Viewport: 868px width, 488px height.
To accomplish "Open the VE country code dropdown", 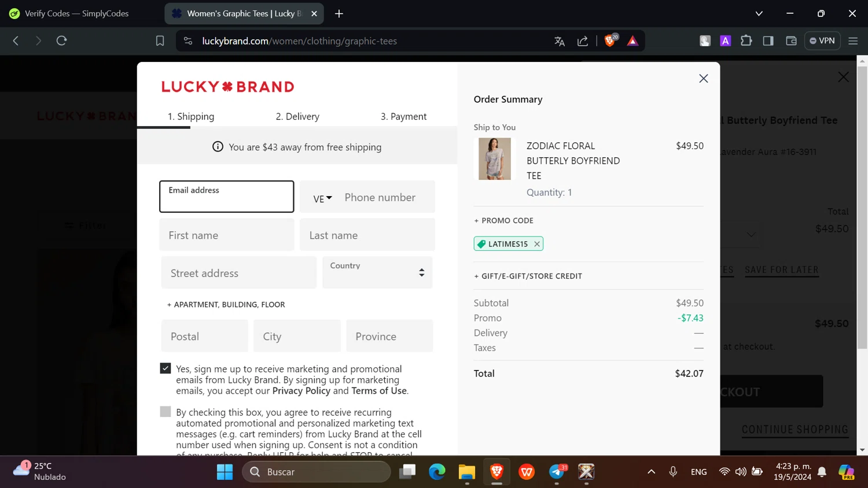I will click(322, 198).
